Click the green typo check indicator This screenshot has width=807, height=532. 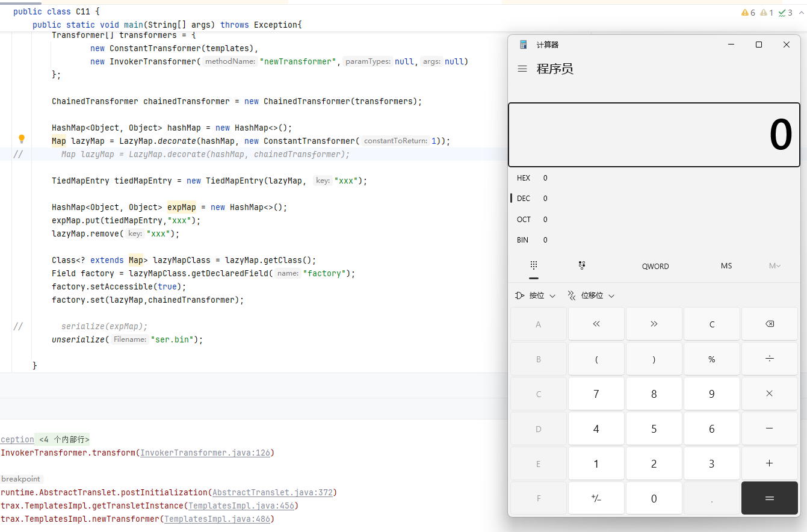click(785, 13)
